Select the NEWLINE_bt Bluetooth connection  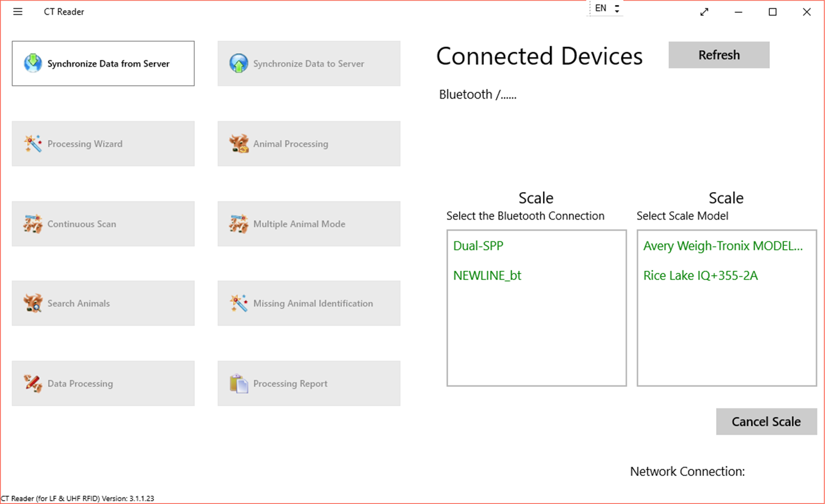point(487,275)
